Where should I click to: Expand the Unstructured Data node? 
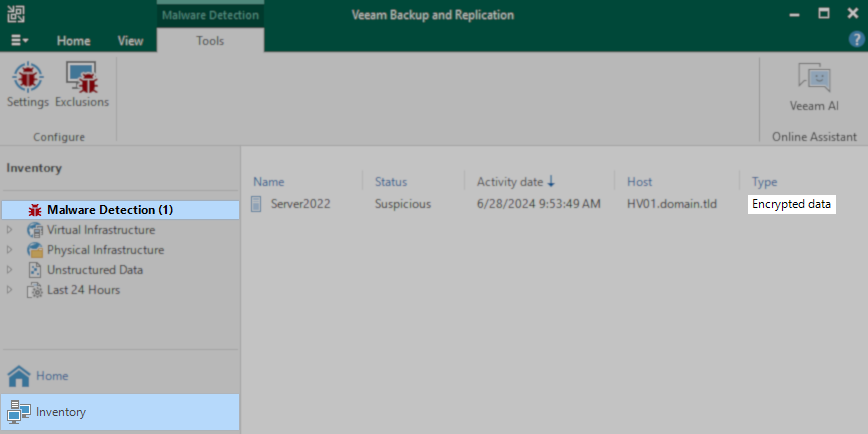click(9, 270)
